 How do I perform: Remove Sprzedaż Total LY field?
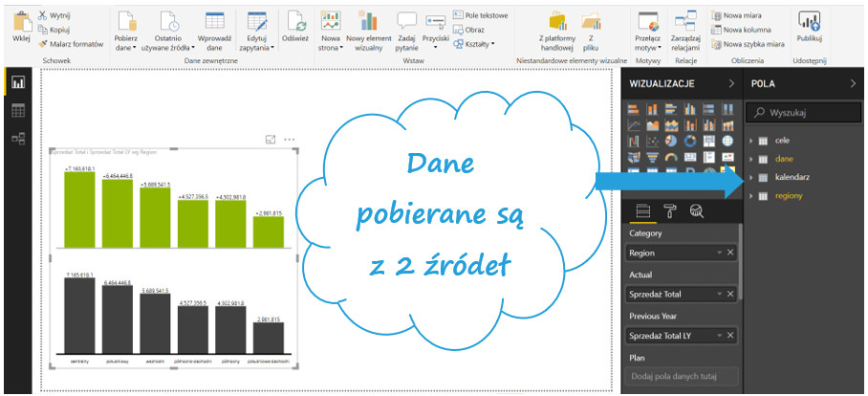[730, 336]
